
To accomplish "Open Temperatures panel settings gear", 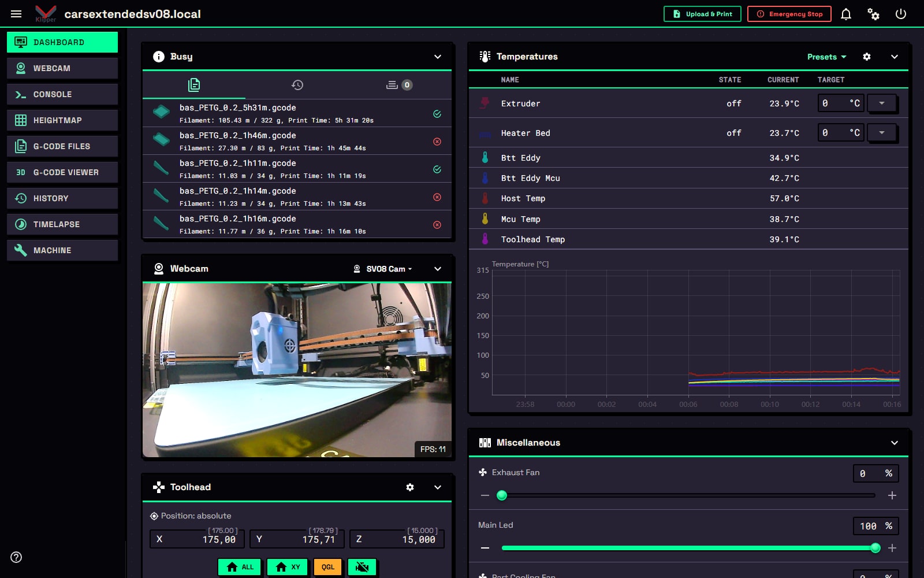I will (x=867, y=57).
